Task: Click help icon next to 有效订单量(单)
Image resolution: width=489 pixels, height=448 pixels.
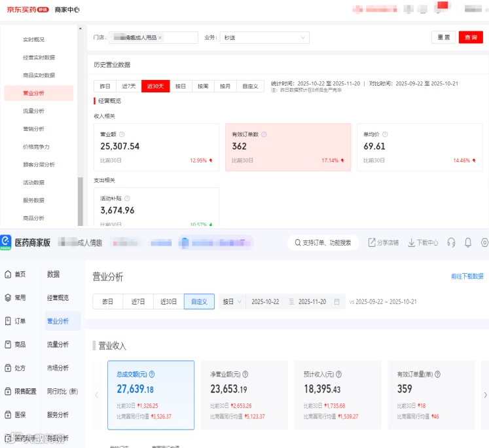Action: 437,374
